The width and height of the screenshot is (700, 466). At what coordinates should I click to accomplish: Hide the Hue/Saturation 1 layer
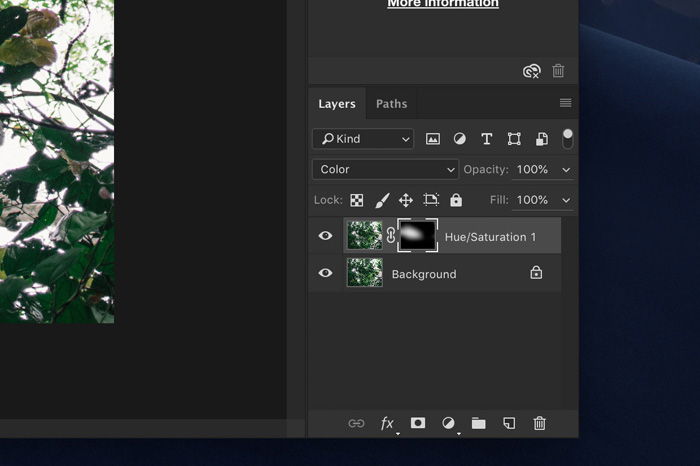325,236
